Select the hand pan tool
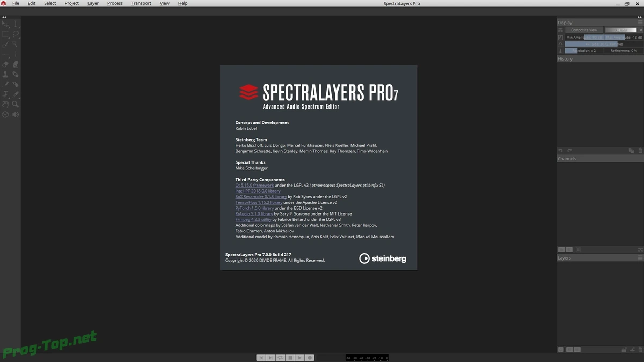The width and height of the screenshot is (644, 362). click(x=5, y=104)
